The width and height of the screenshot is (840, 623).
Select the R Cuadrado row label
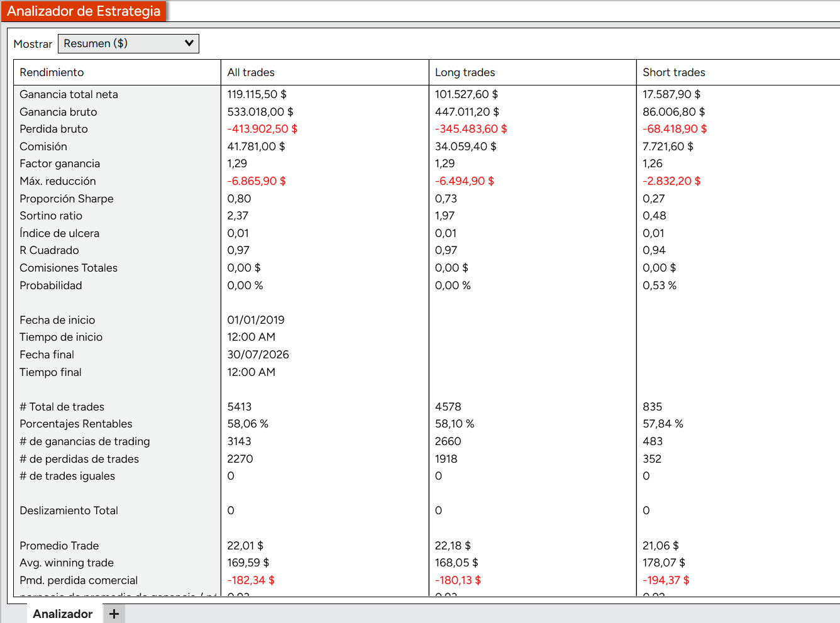(49, 250)
